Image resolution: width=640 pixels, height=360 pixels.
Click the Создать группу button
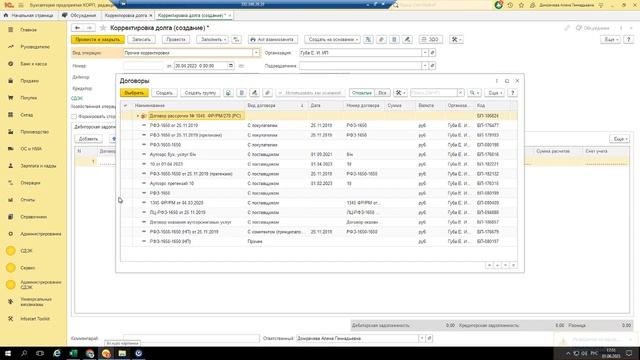[x=200, y=93]
